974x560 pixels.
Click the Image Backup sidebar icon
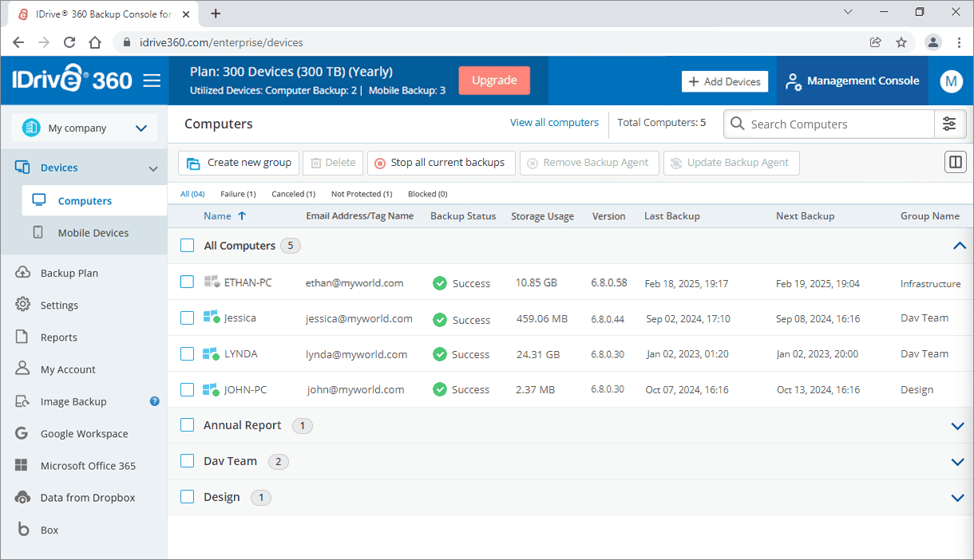(x=23, y=401)
